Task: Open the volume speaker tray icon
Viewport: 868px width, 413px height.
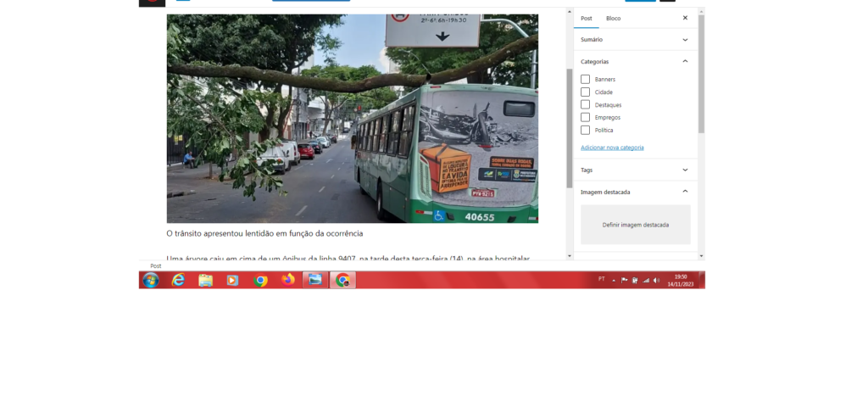Action: (657, 280)
